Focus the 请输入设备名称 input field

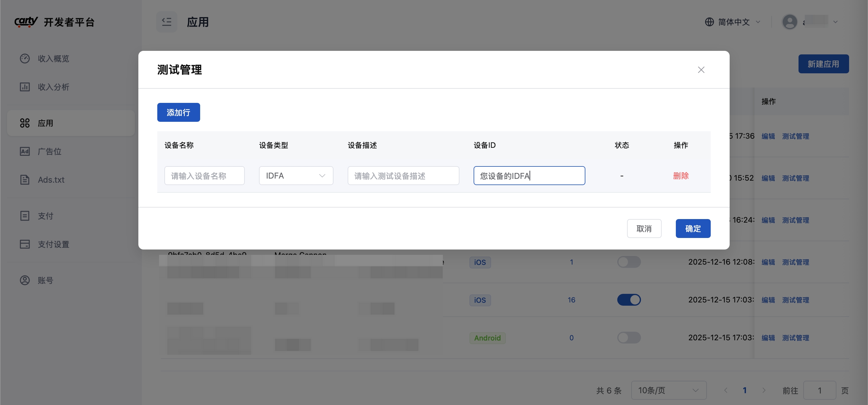(204, 176)
